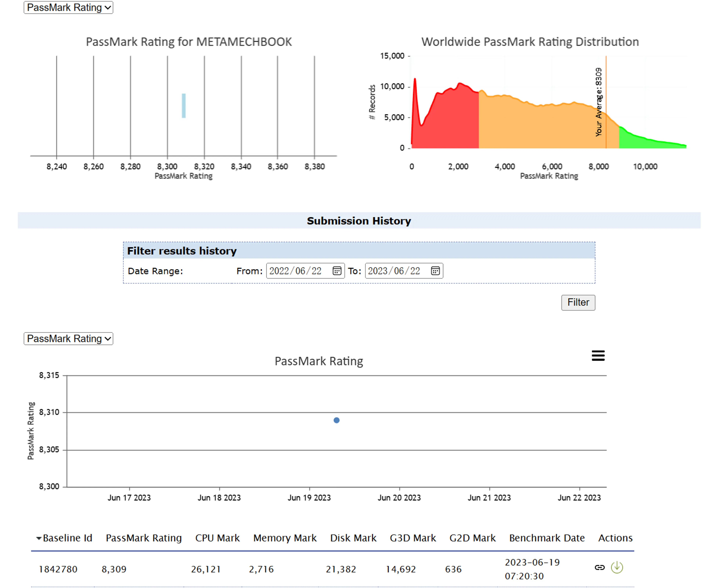Click the link icon for baseline 1842780
Screen dimensions: 705x588
click(x=600, y=567)
